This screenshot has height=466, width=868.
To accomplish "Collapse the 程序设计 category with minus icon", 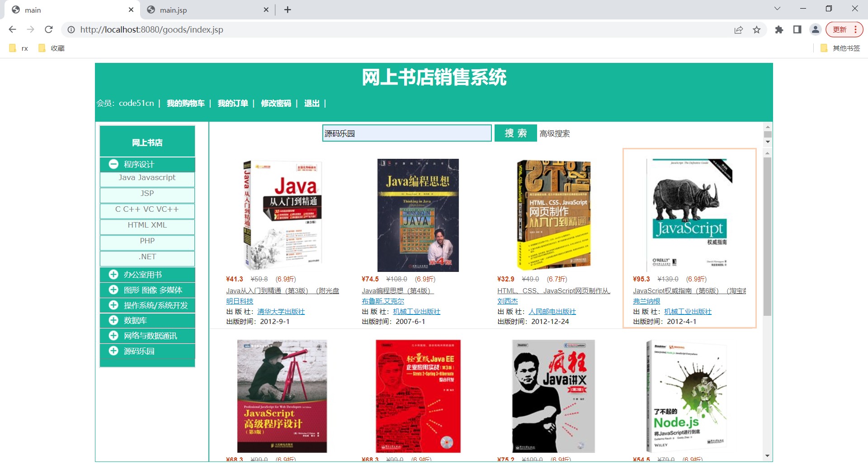I will (113, 164).
